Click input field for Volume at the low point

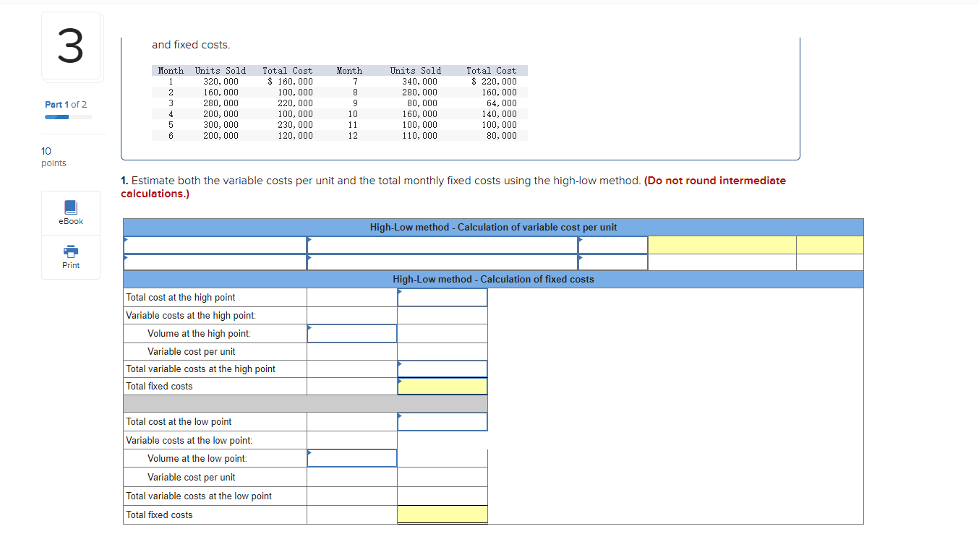(x=352, y=458)
